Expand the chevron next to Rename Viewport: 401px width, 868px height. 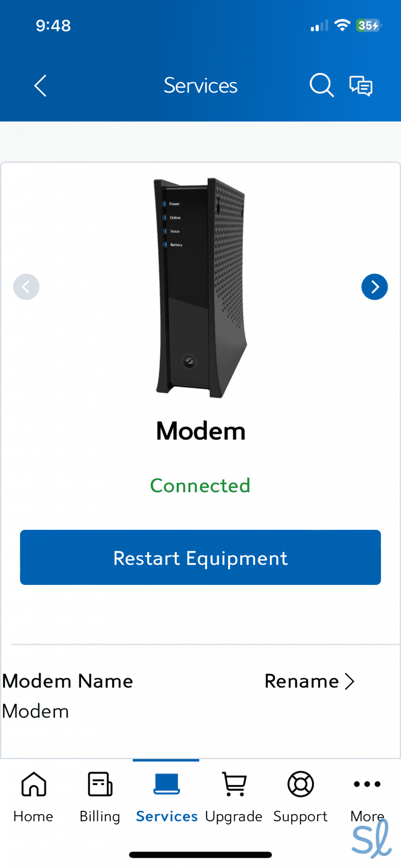pyautogui.click(x=350, y=682)
